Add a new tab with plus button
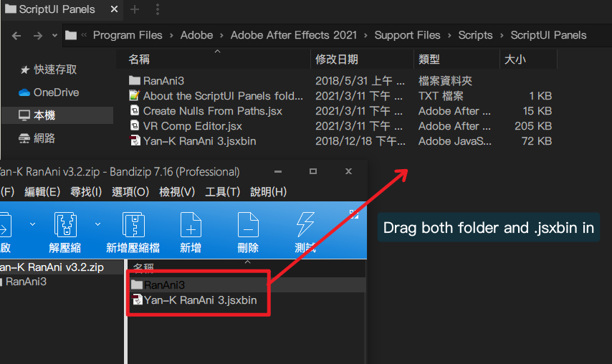 (135, 9)
